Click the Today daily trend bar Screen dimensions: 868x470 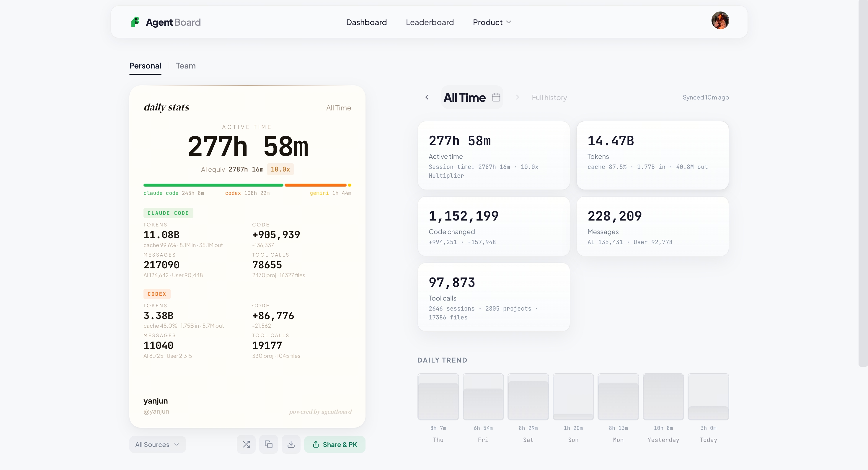click(708, 397)
